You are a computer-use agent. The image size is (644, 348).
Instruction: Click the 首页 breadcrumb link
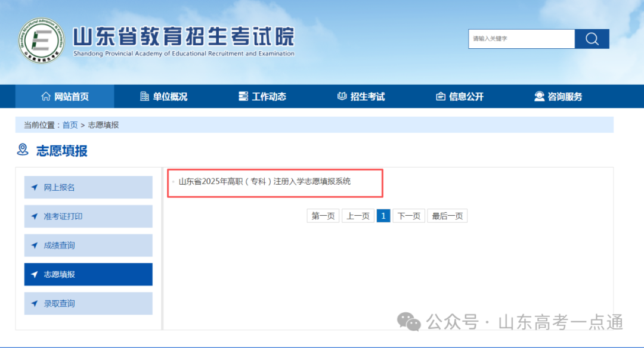click(x=70, y=125)
